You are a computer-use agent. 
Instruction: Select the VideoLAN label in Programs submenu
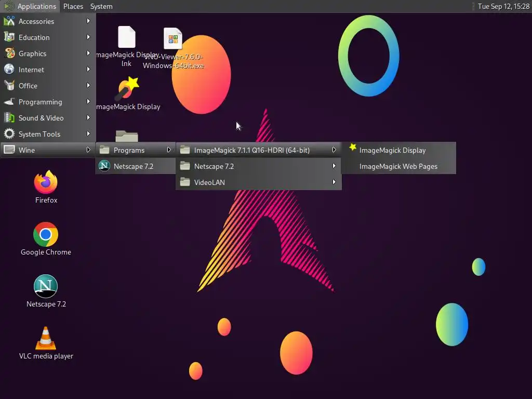(x=209, y=182)
